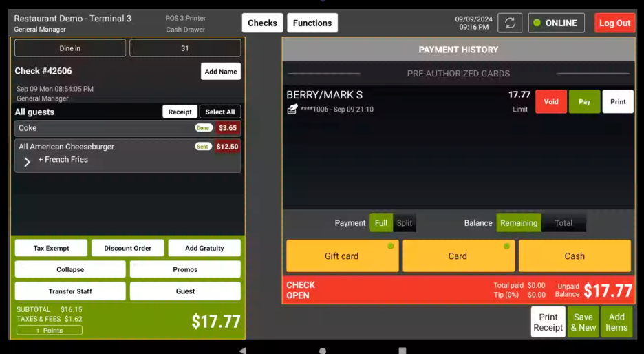This screenshot has width=644, height=354.
Task: Add a name to check #42606
Action: pyautogui.click(x=221, y=72)
